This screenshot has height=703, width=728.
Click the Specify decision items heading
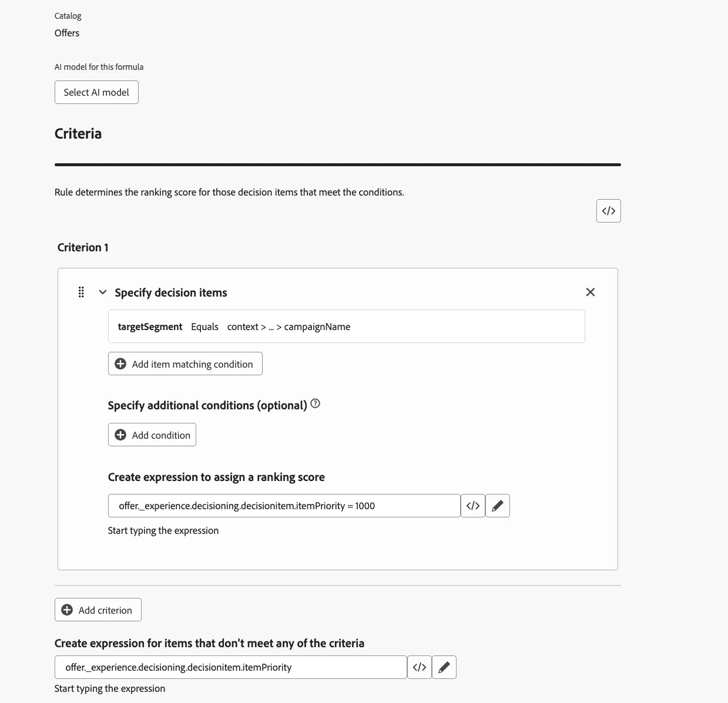coord(171,292)
